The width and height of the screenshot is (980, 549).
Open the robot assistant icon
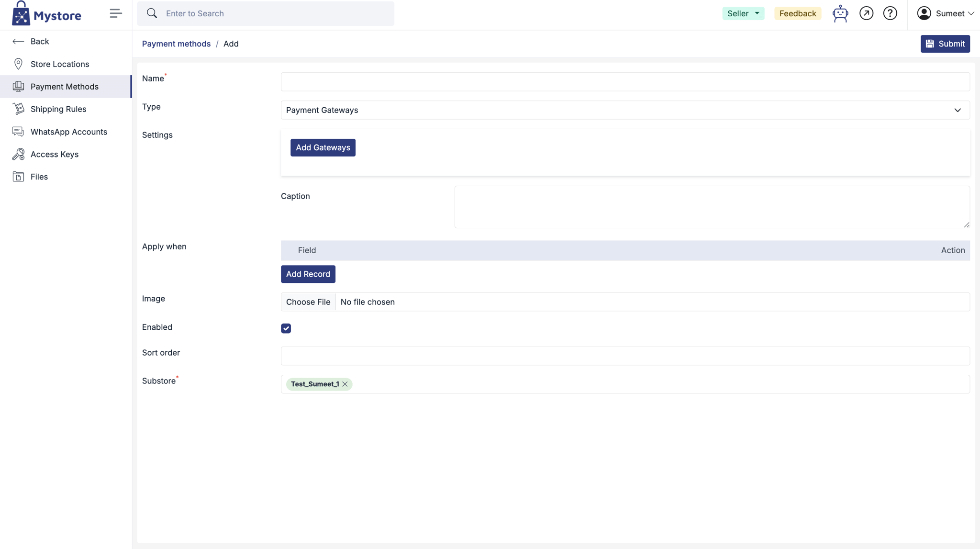tap(840, 13)
